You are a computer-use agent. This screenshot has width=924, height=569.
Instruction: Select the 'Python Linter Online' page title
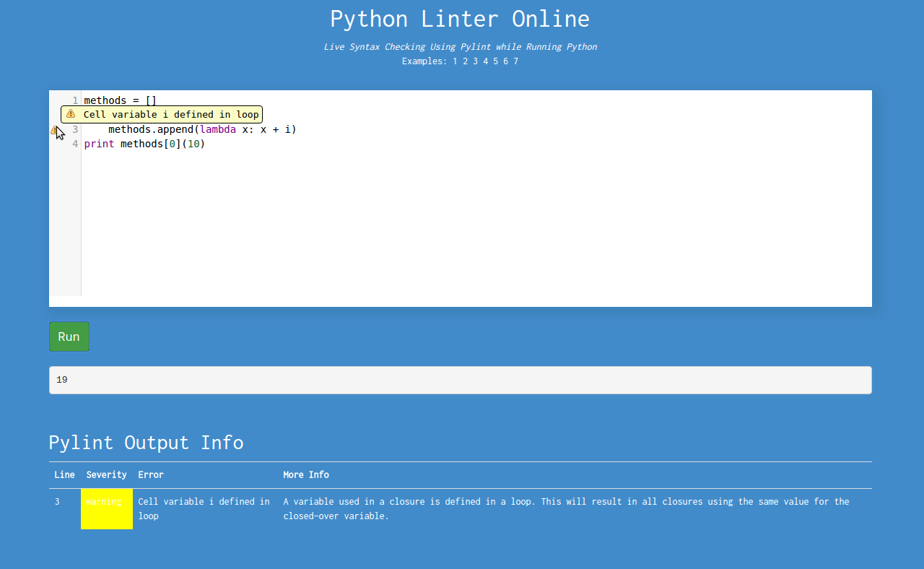460,19
